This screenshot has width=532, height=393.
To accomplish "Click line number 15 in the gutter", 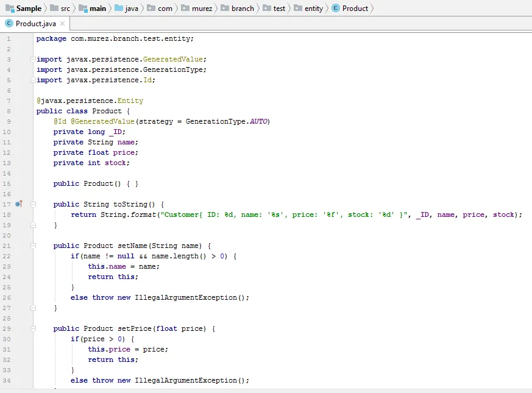I will (7, 183).
